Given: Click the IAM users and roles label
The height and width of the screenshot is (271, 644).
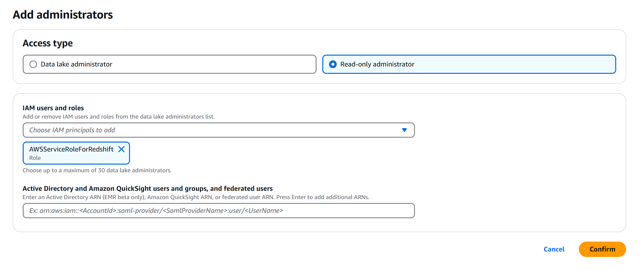Looking at the screenshot, I should point(53,108).
